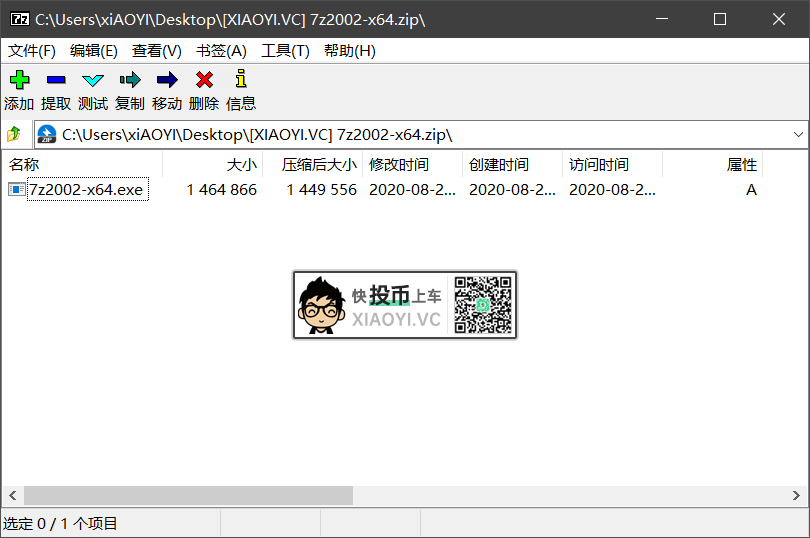Open the 编辑(E) menu
Viewport: 810px width, 538px height.
click(x=94, y=51)
